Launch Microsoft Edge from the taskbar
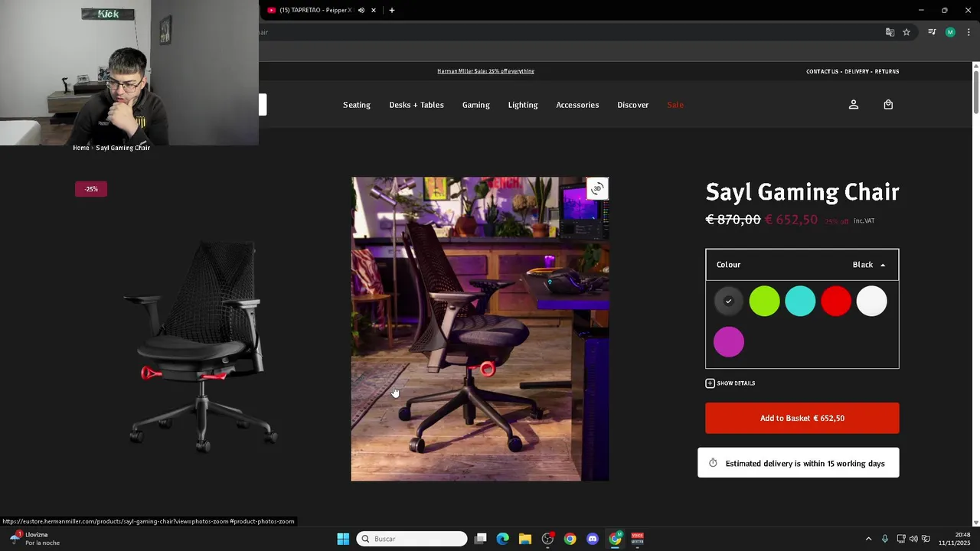 (503, 539)
